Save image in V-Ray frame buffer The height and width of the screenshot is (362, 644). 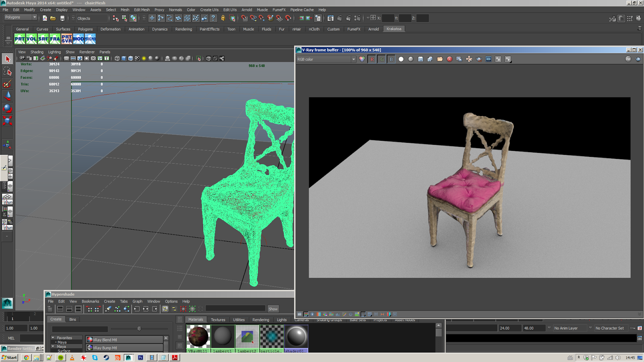click(x=420, y=59)
